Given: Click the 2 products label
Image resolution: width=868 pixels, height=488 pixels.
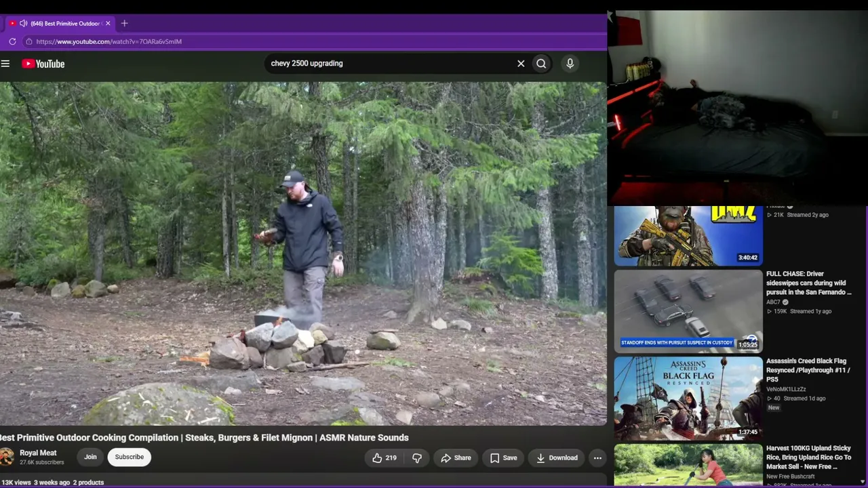Looking at the screenshot, I should [x=89, y=483].
